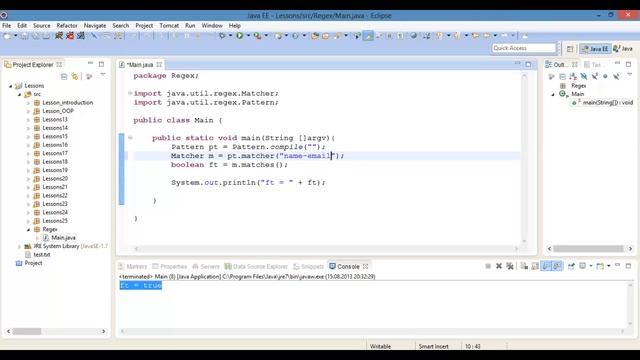Screen dimensions: 640x360
Task: Switch to the Snippets tab
Action: 309,266
